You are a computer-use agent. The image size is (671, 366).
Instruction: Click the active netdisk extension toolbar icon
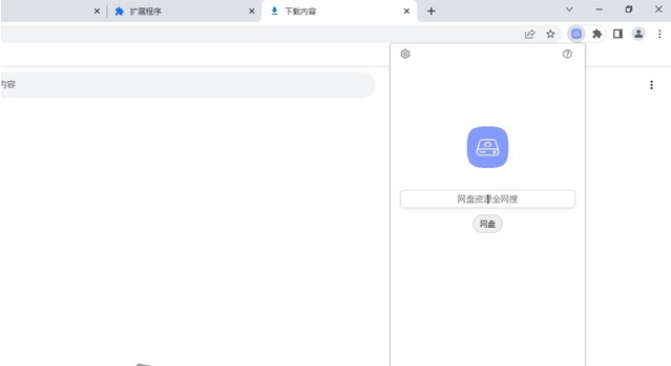(576, 34)
